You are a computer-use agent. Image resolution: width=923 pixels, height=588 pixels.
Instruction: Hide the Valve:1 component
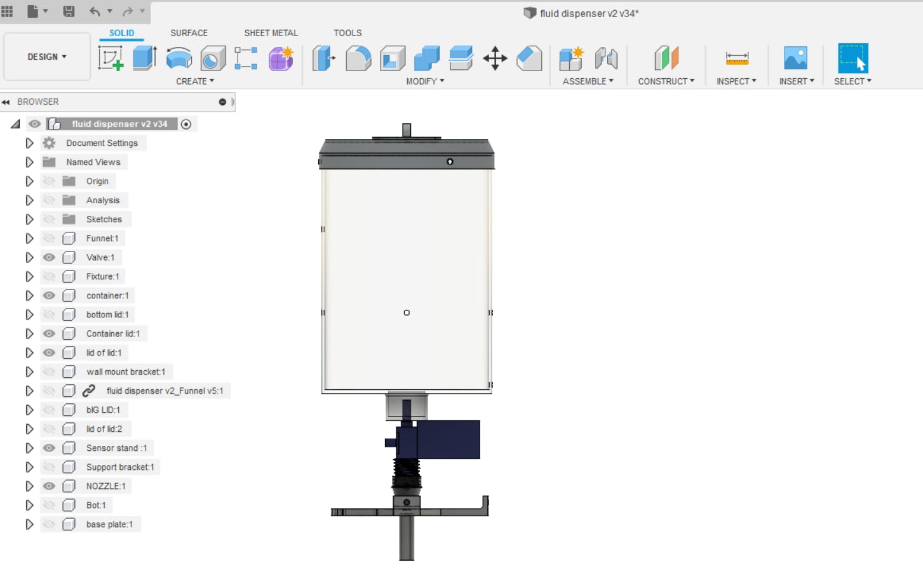click(49, 257)
